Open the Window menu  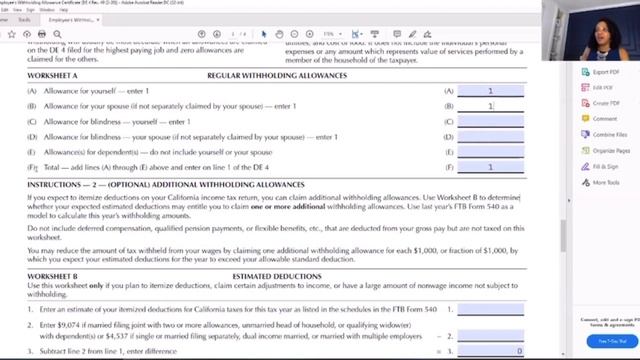tap(47, 10)
